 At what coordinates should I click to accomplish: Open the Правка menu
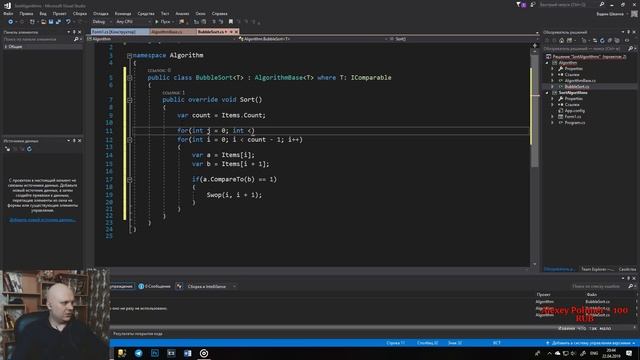coord(26,13)
